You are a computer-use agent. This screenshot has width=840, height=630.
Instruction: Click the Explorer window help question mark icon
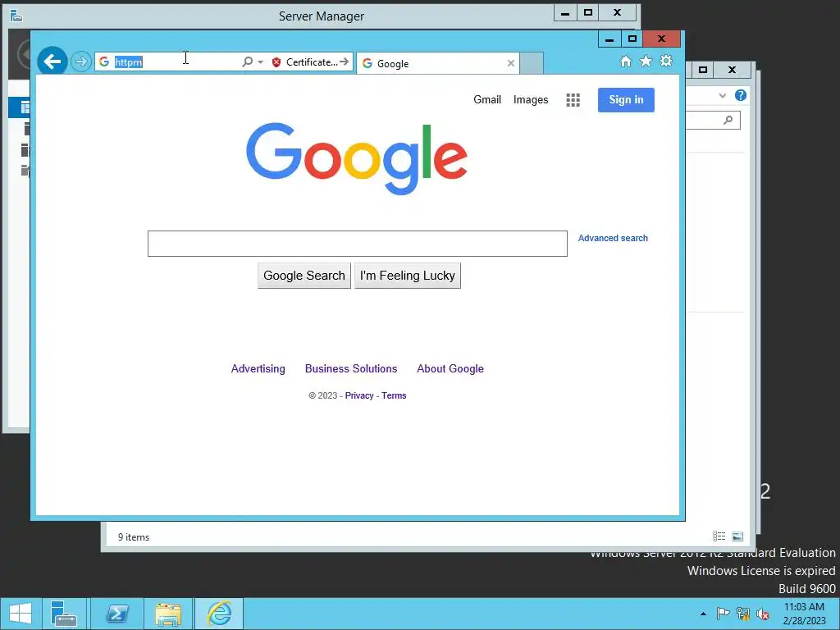741,95
